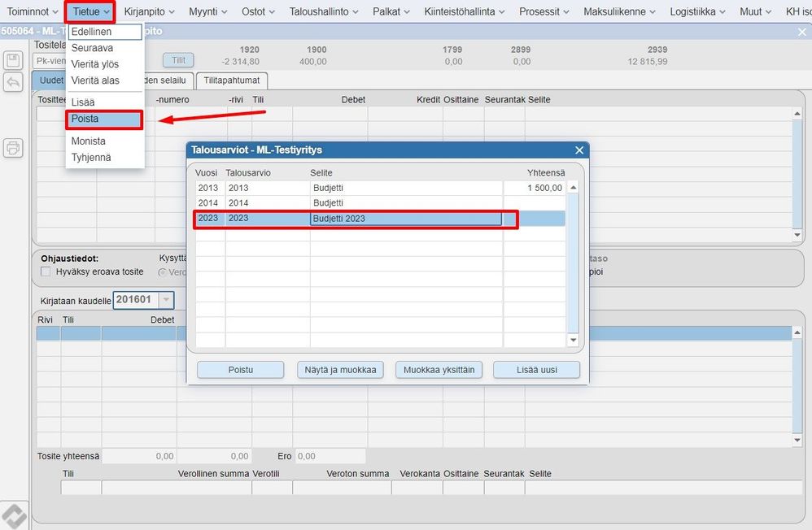Image resolution: width=812 pixels, height=530 pixels.
Task: Click the printer icon in left sidebar
Action: 13,148
